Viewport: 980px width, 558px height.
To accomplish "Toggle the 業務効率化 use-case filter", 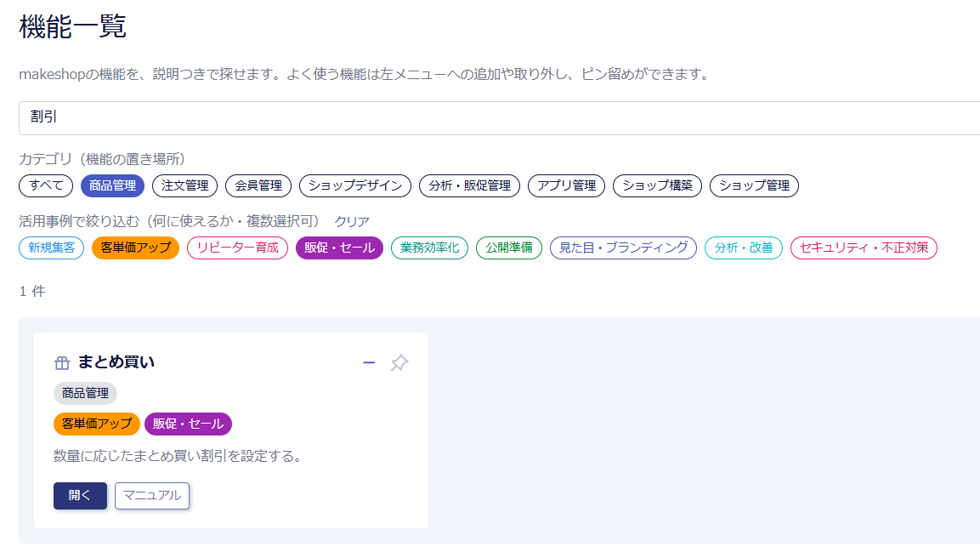I will [x=429, y=248].
